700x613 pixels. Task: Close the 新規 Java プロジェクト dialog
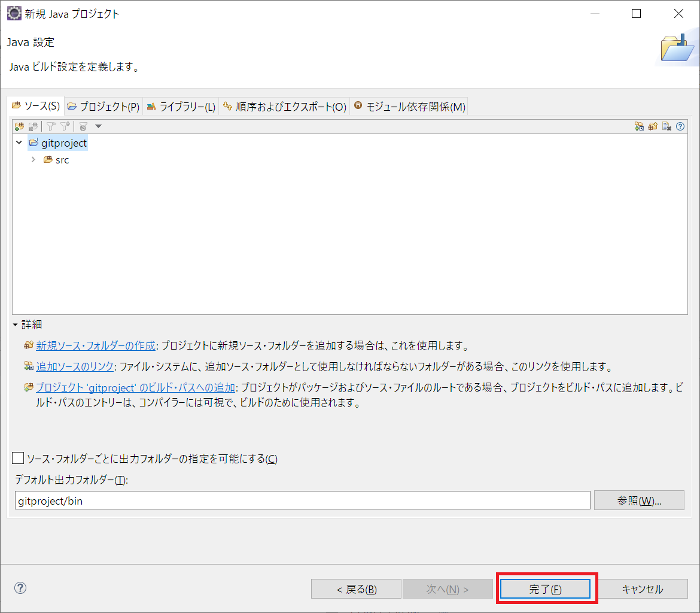coord(678,14)
